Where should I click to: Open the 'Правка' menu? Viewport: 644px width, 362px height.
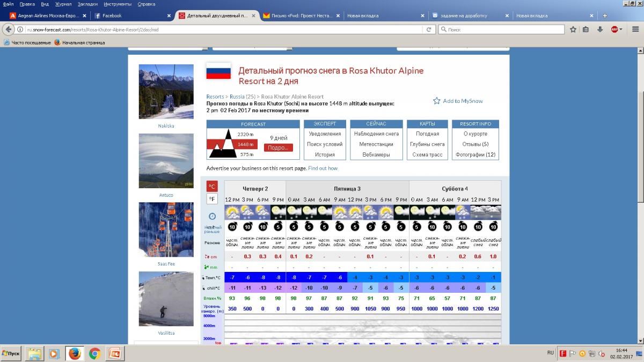pyautogui.click(x=27, y=4)
